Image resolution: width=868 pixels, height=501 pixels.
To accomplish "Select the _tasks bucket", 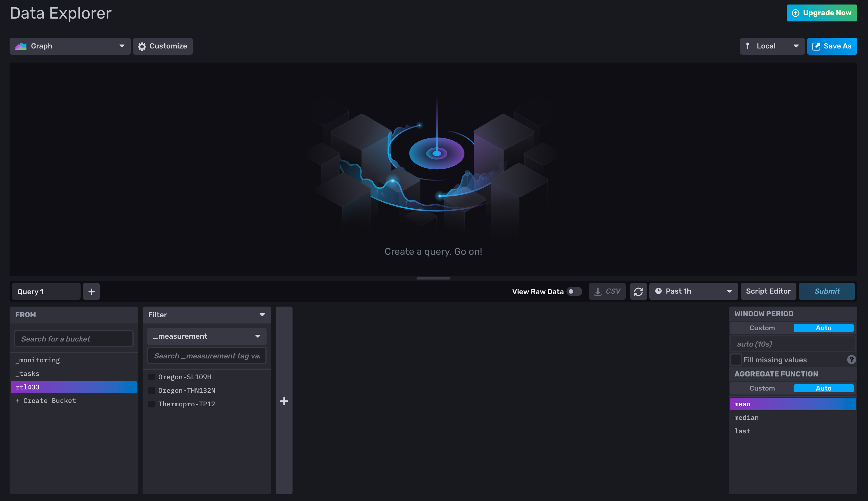I will click(x=74, y=374).
